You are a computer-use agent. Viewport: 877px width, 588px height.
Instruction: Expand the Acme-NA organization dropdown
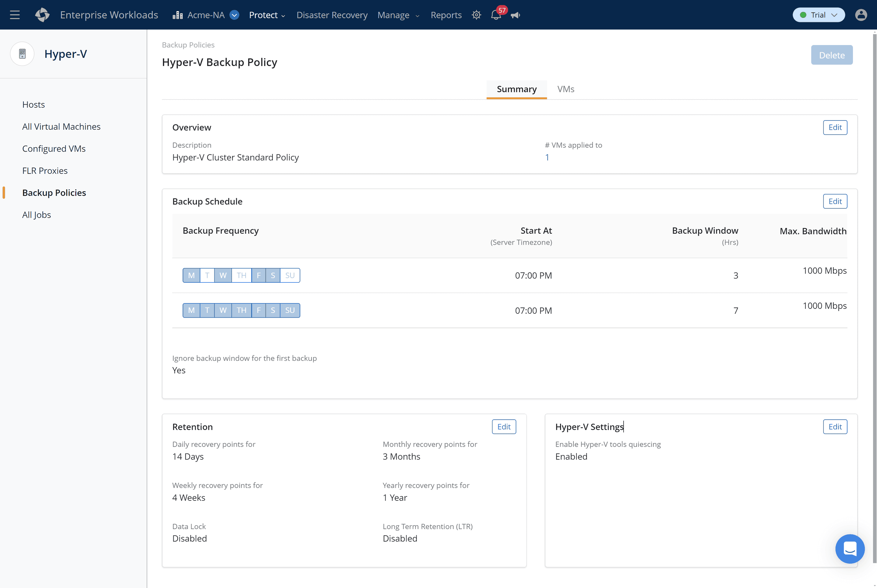tap(234, 15)
